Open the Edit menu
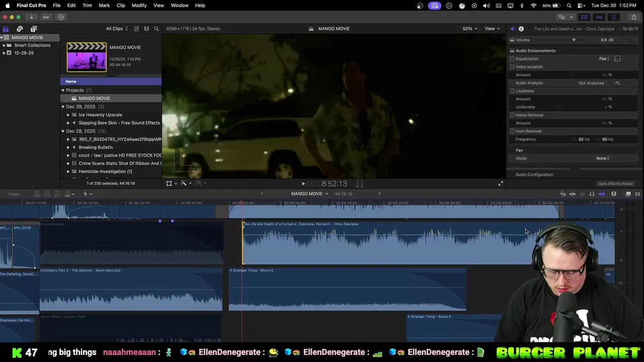This screenshot has width=644, height=362. [71, 6]
